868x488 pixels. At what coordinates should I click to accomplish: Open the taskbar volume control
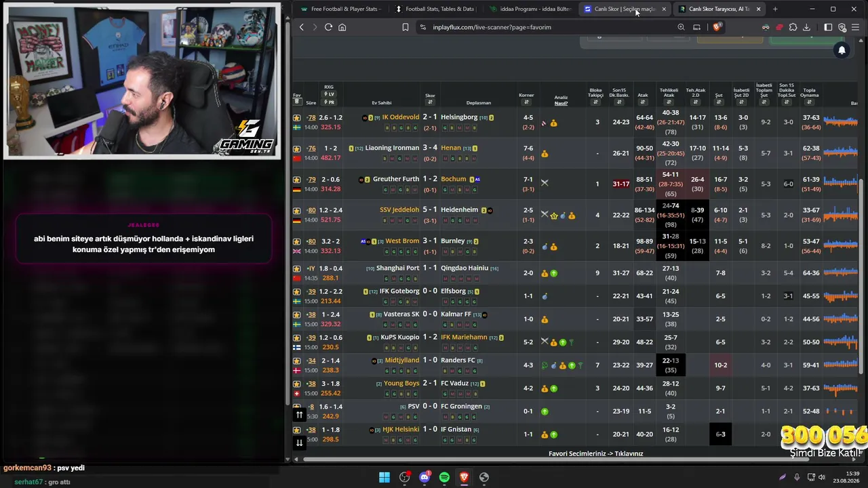click(822, 477)
